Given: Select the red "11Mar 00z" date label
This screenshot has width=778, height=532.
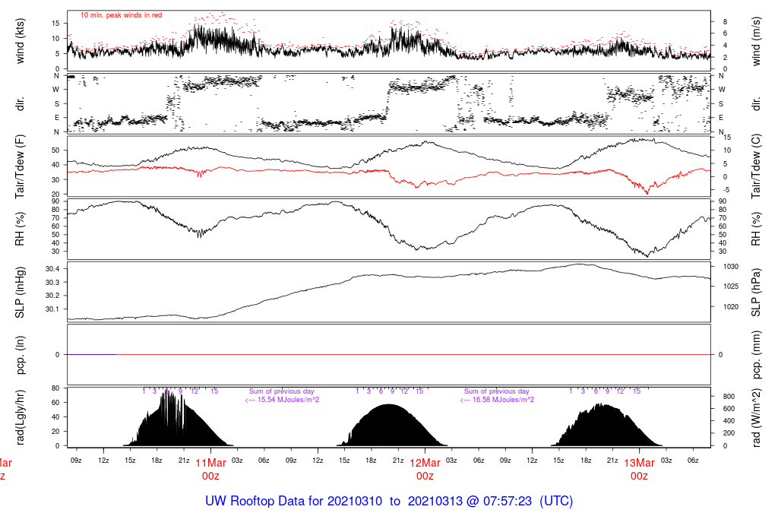Looking at the screenshot, I should [211, 470].
